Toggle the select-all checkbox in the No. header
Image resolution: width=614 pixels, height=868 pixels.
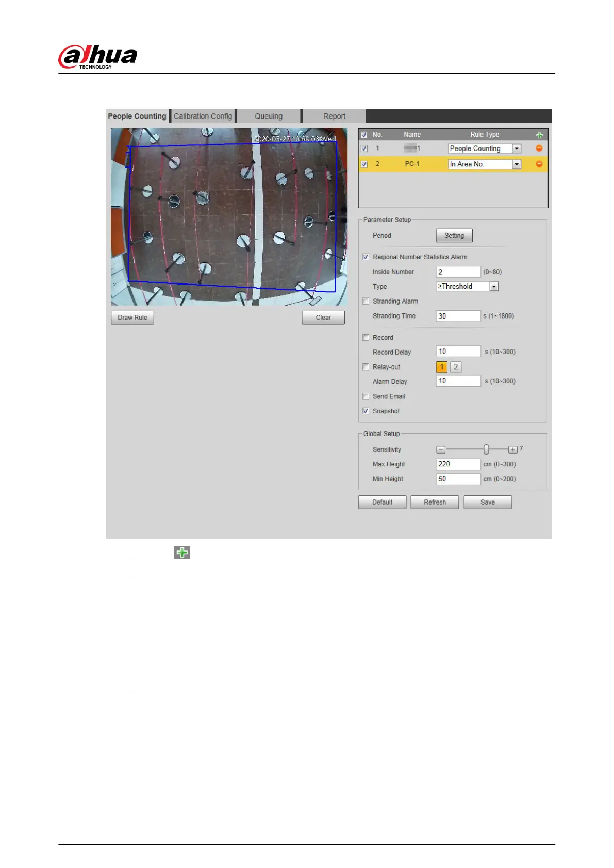point(364,135)
